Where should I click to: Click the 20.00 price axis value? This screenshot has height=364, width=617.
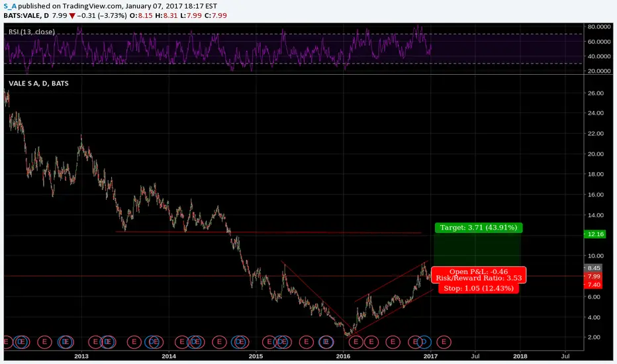[x=596, y=154]
